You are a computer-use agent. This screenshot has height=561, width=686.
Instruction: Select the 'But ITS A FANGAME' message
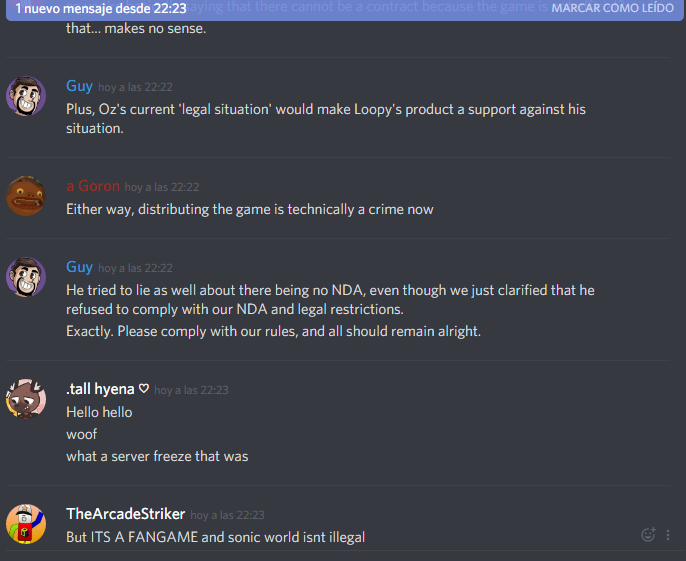215,537
